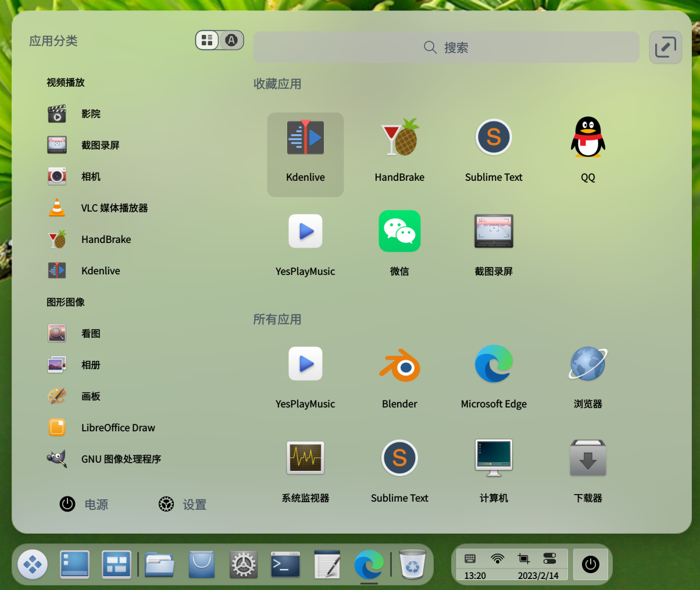Open Wi-Fi network tray icon
Screen dimensions: 700x590
(x=498, y=559)
